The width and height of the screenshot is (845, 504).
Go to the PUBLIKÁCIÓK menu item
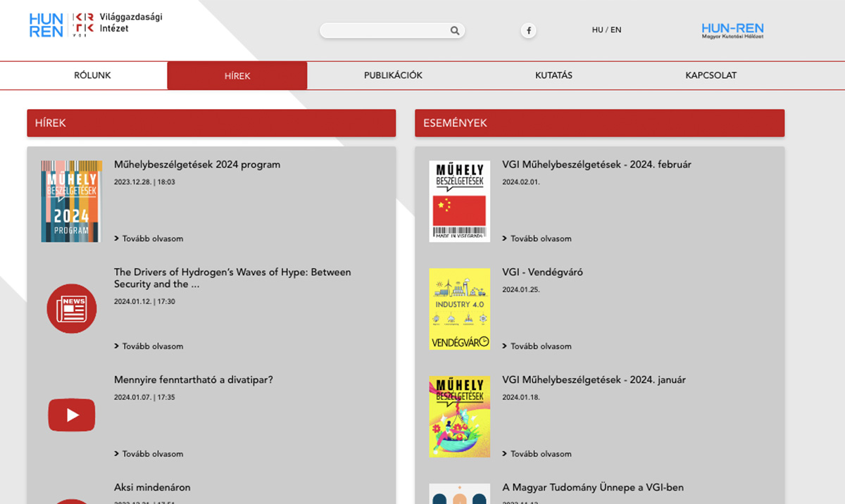coord(393,75)
